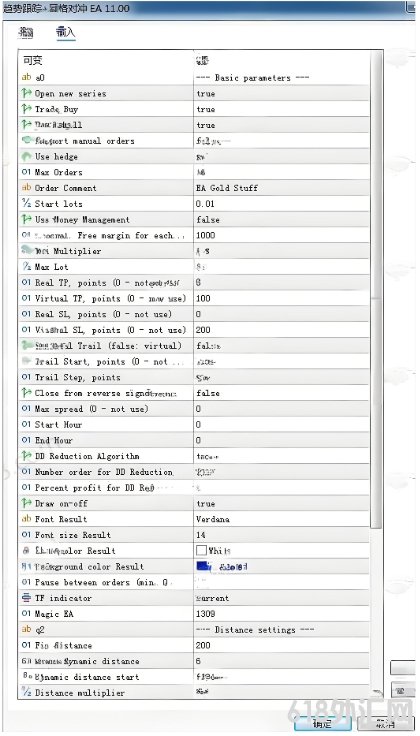Select the integer icon for Real TP, points
The image size is (420, 736).
click(x=26, y=283)
